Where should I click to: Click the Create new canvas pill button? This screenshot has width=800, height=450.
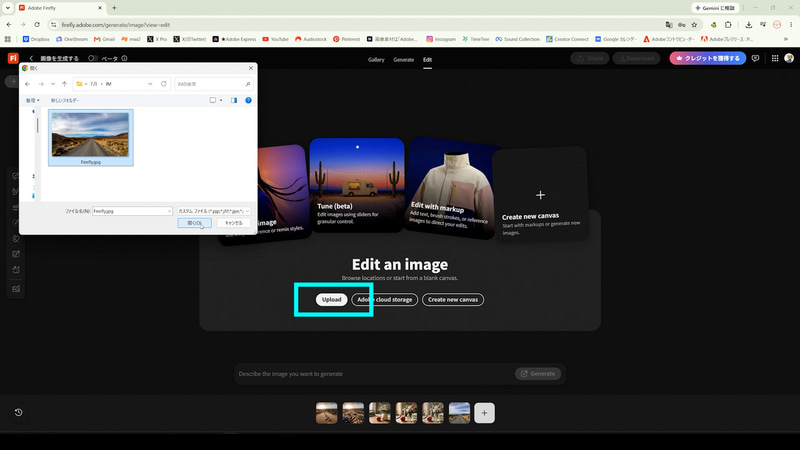click(453, 299)
